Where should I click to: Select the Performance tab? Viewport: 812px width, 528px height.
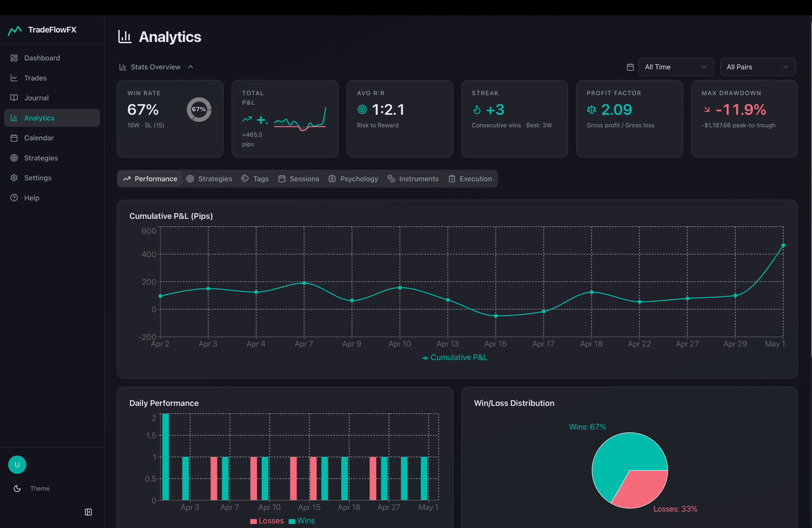[150, 179]
